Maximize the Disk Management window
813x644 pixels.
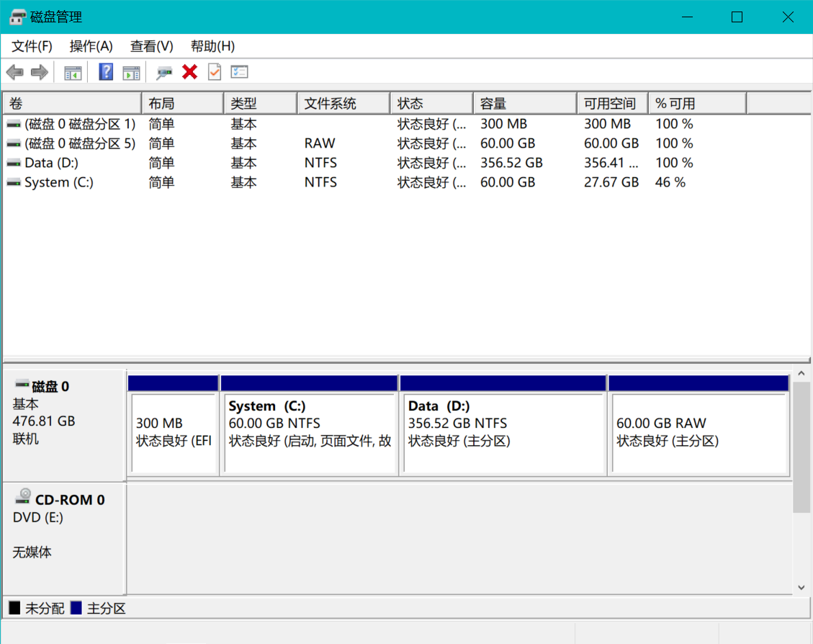coord(737,17)
